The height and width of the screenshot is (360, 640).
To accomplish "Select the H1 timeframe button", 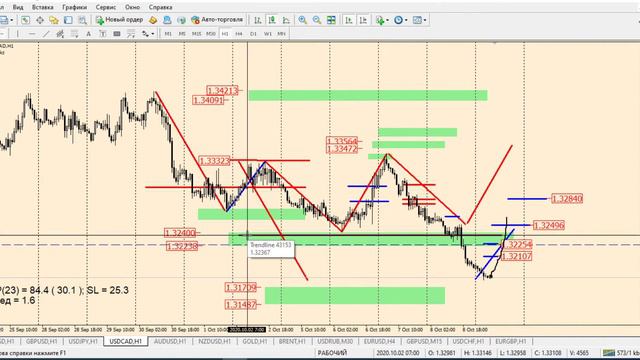I will (x=225, y=34).
